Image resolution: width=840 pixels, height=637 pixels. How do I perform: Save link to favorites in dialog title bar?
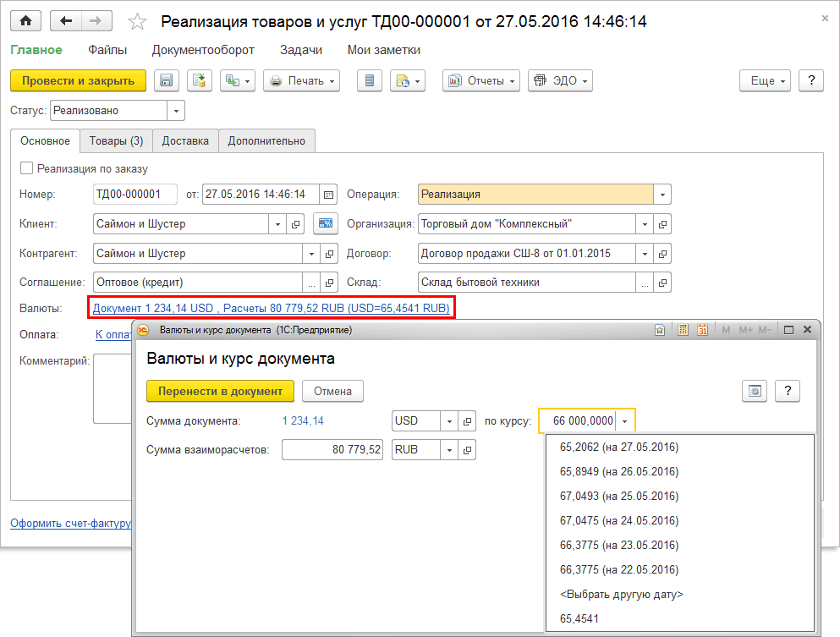click(x=660, y=330)
